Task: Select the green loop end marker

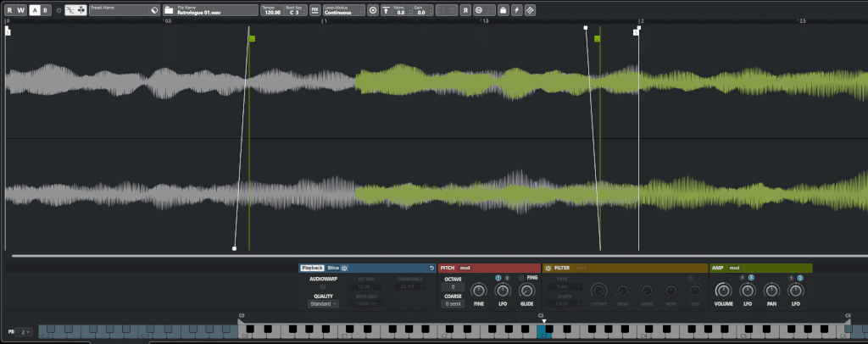Action: point(598,39)
